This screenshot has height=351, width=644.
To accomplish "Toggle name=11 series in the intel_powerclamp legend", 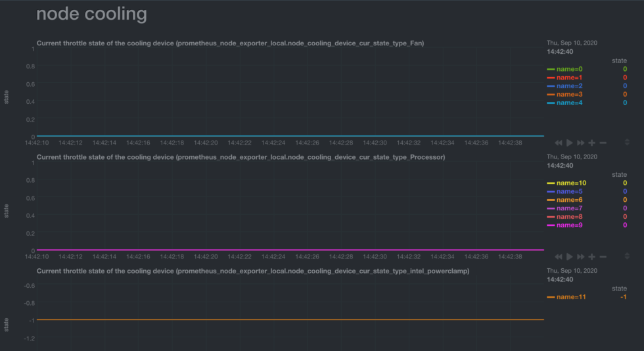I will (x=571, y=297).
